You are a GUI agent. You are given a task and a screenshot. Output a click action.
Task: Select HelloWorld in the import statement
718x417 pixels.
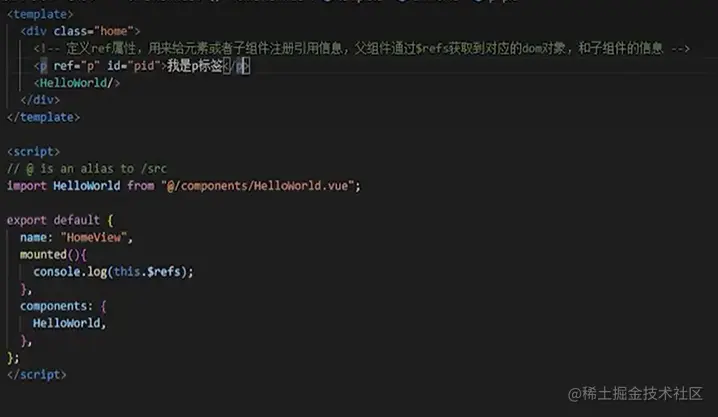point(87,186)
